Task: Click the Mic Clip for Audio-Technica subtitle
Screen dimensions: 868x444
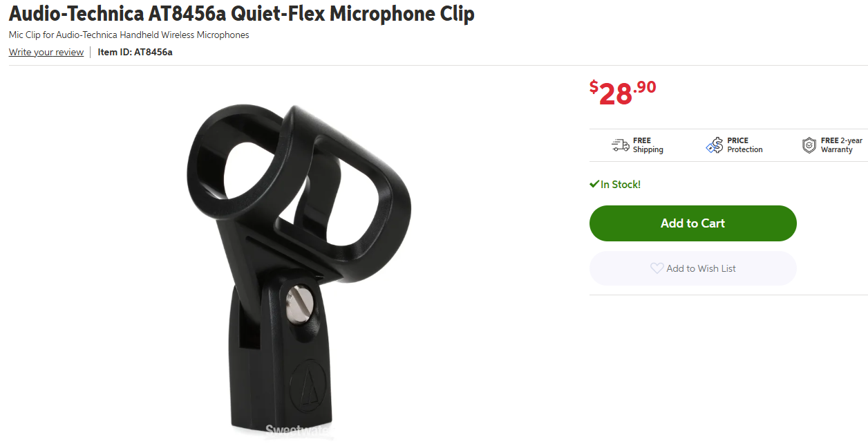Action: click(129, 35)
